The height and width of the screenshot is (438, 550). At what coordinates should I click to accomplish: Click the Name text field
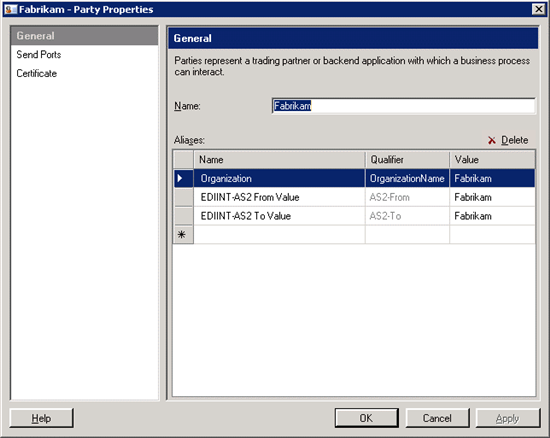(x=403, y=106)
